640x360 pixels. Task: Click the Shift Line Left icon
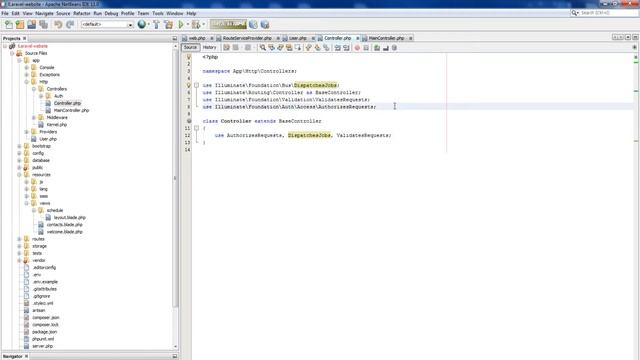click(x=338, y=48)
